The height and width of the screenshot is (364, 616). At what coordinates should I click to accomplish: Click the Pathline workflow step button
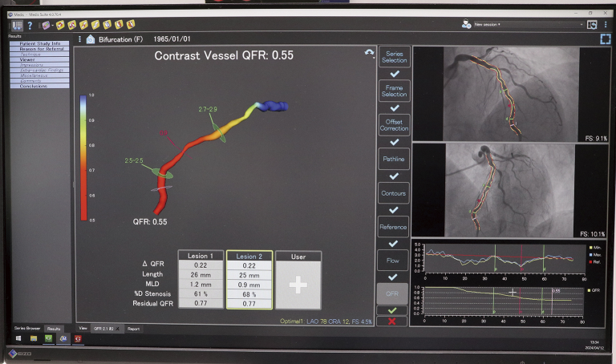(x=393, y=160)
